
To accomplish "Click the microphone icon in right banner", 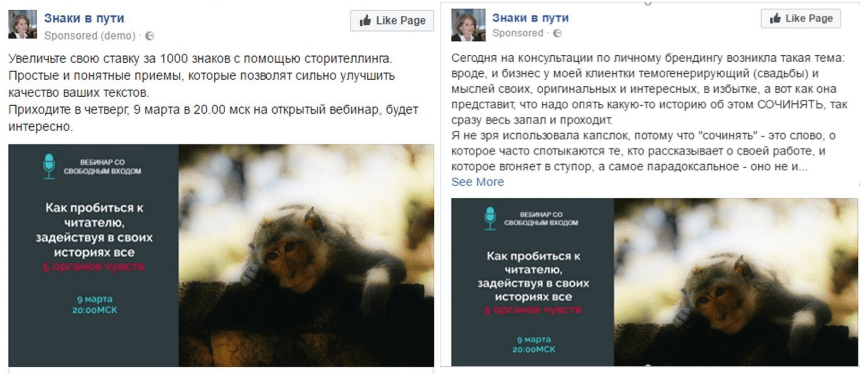I will pos(490,218).
